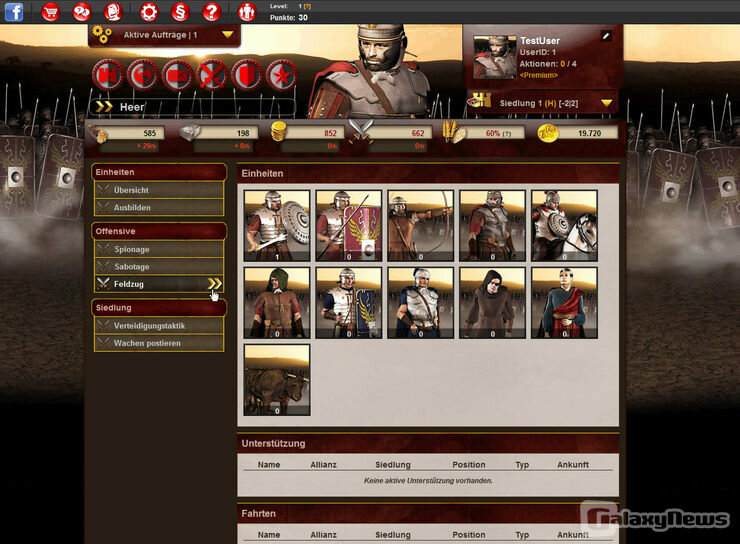
Task: Click the large gold coin currency icon
Action: pos(548,134)
